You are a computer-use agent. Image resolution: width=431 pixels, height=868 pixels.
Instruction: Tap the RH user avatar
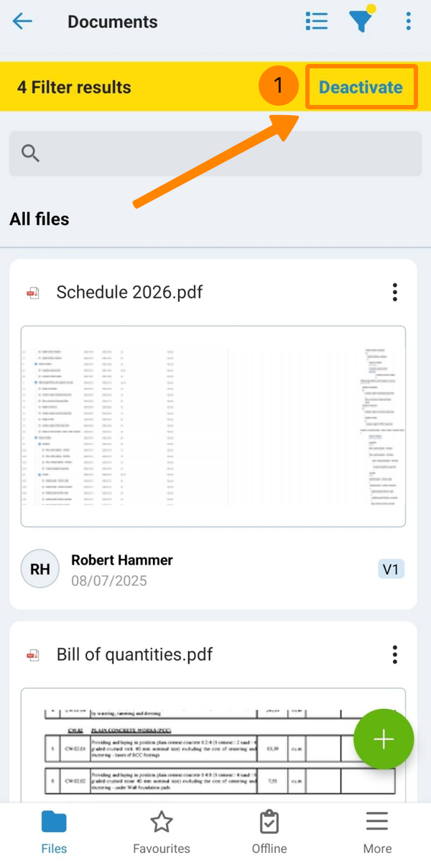[x=40, y=569]
